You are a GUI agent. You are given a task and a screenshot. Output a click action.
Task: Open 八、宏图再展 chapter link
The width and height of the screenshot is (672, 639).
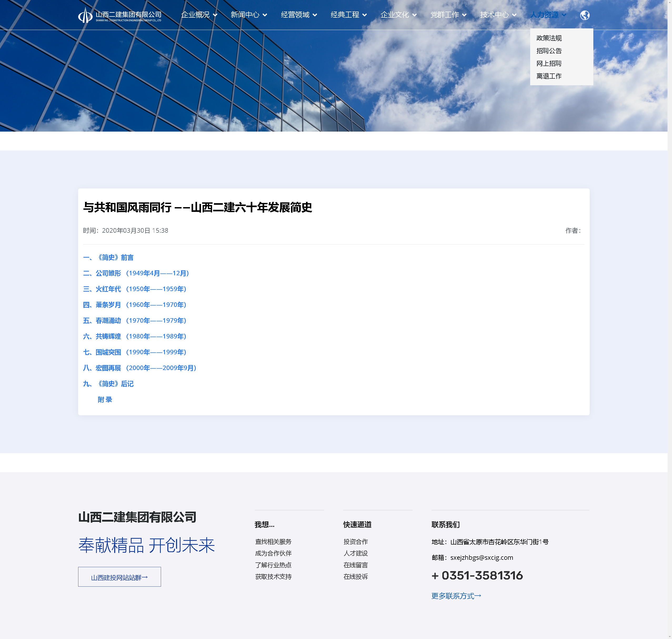point(140,368)
